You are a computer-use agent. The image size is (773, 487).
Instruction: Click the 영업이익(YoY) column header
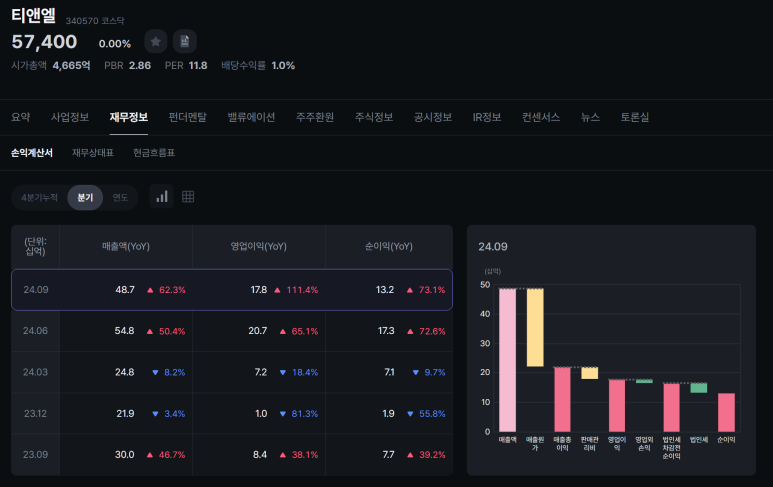click(x=259, y=246)
